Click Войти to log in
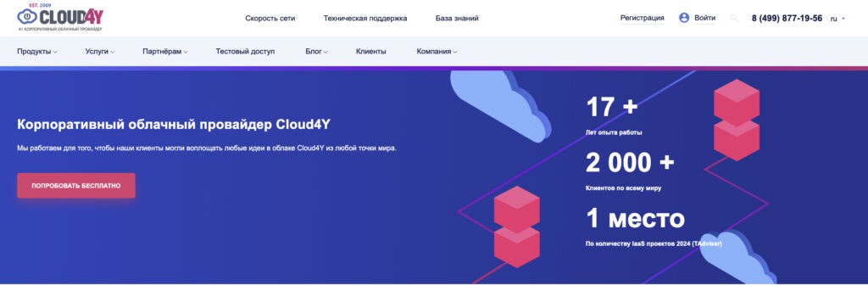 [x=704, y=18]
